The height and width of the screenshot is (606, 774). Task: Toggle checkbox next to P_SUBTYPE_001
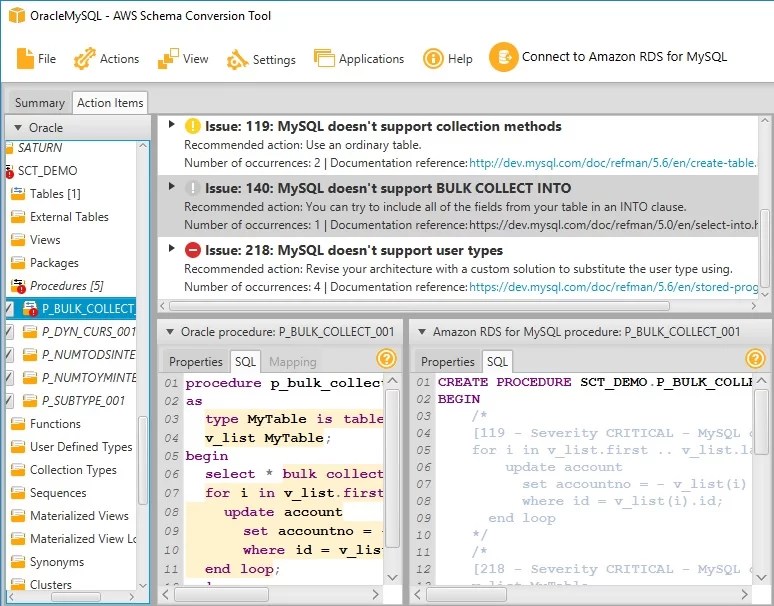9,401
